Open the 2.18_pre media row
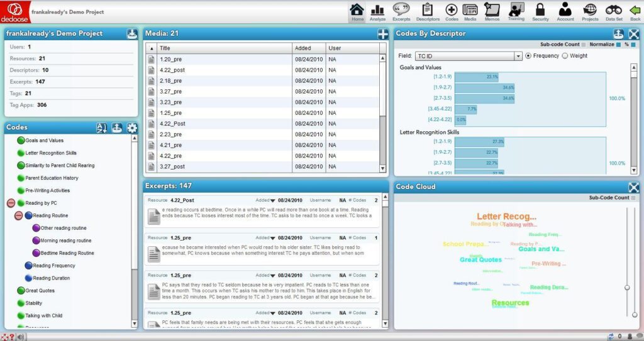Screen dimensions: 644x341 (x=263, y=81)
